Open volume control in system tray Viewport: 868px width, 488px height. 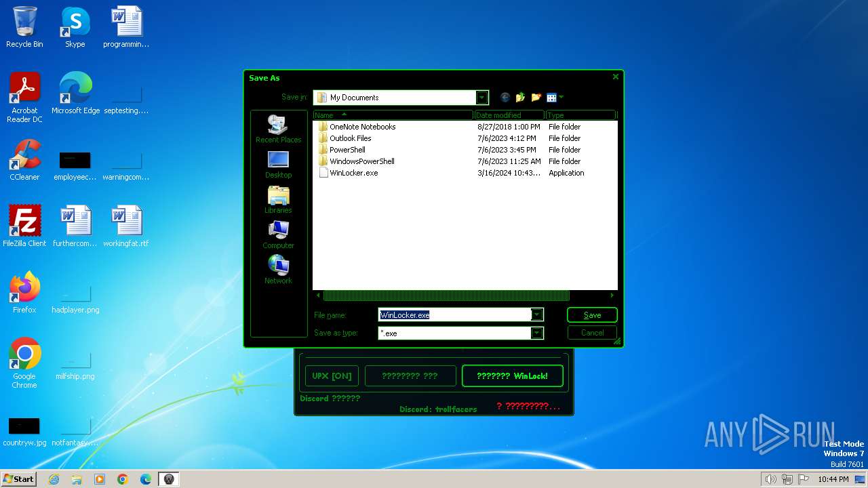(x=771, y=479)
